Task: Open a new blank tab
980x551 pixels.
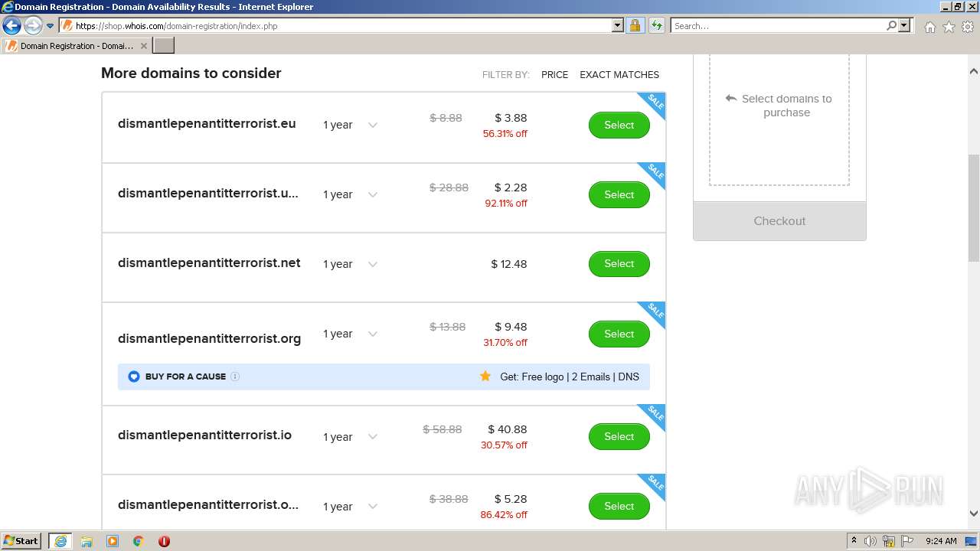Action: pyautogui.click(x=164, y=46)
